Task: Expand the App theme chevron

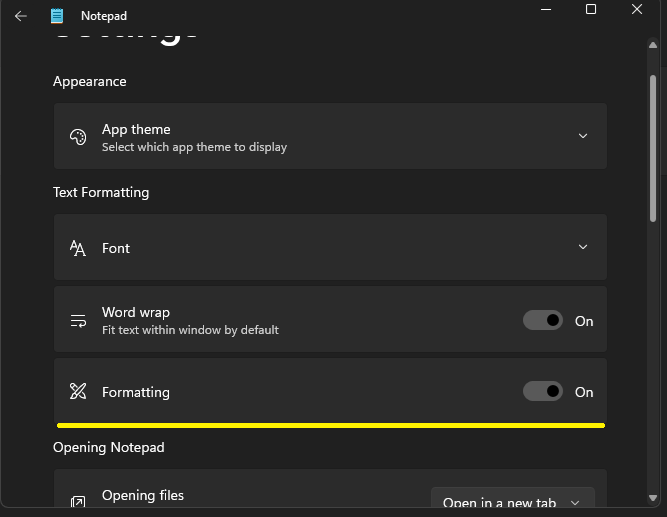Action: (x=583, y=136)
